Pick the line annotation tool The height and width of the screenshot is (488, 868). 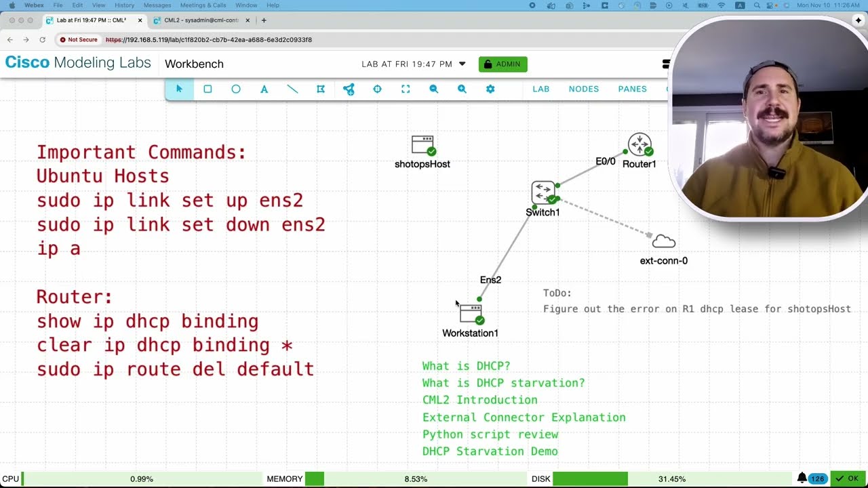pyautogui.click(x=292, y=89)
